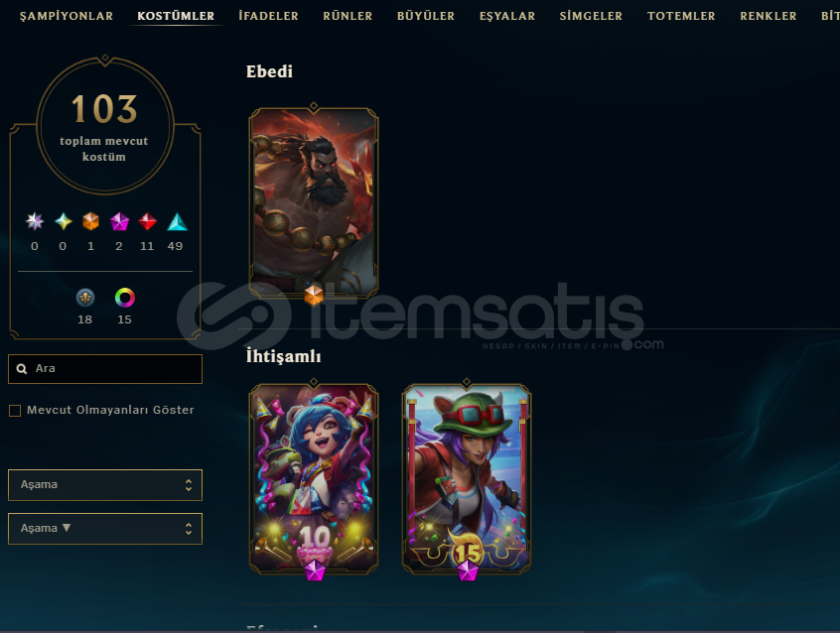Screen dimensions: 840x633
Task: Click the red ruby tier icon
Action: coord(147,221)
